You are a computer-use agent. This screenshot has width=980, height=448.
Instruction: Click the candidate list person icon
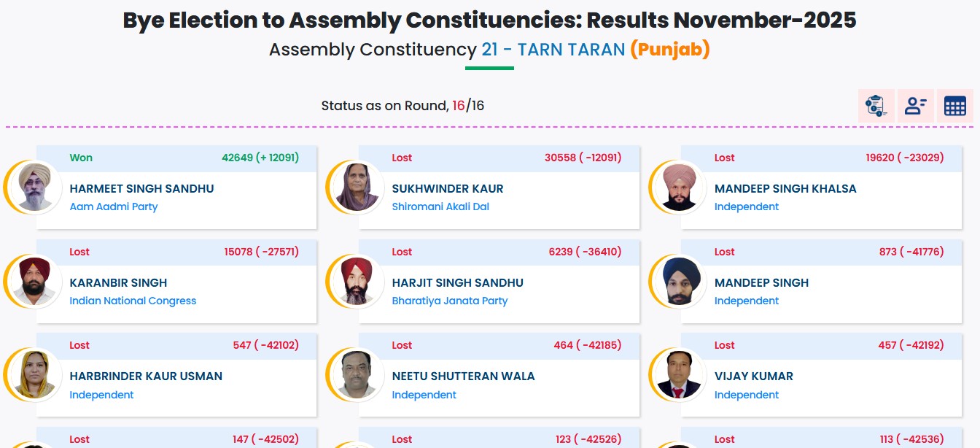click(915, 106)
